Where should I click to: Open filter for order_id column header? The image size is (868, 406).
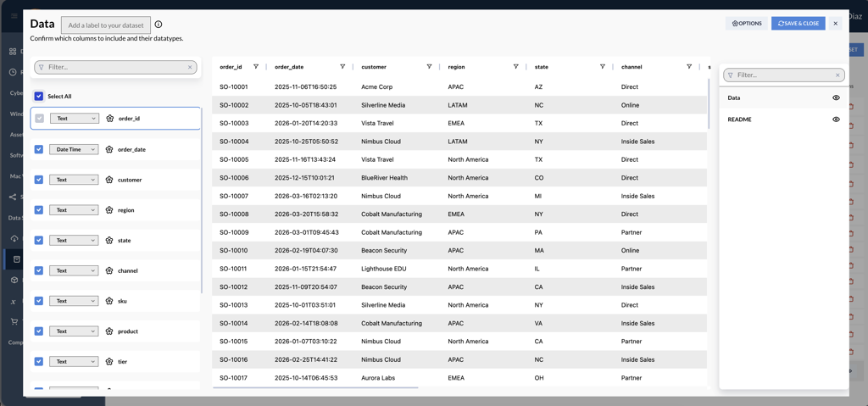(256, 66)
